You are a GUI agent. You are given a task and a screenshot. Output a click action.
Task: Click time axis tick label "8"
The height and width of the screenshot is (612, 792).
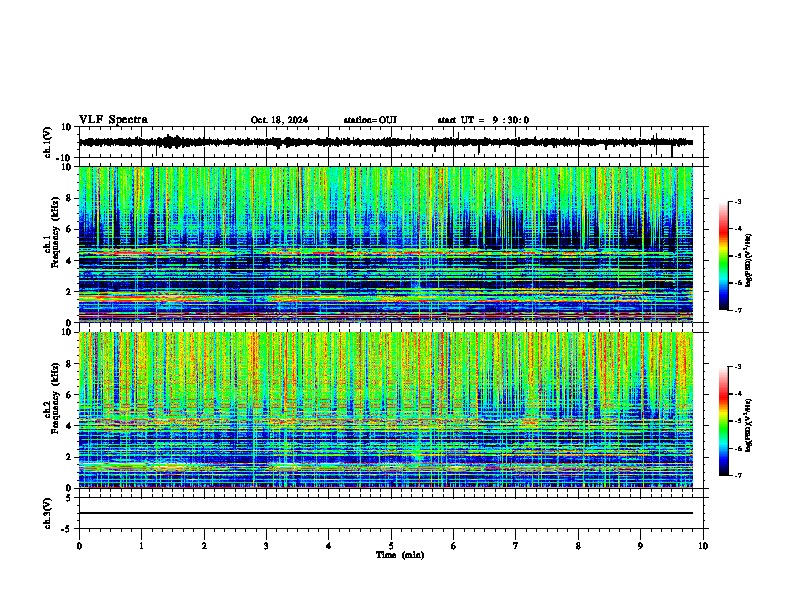pos(578,546)
